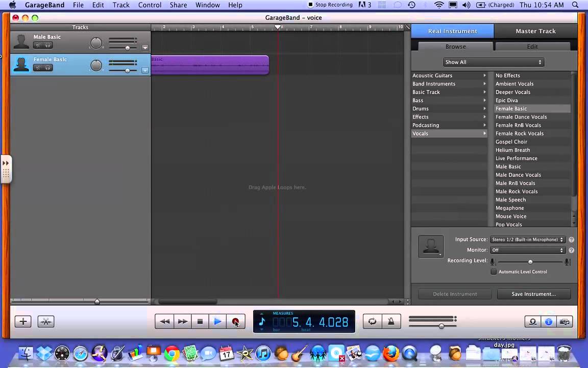Click the Male Basic pan knob
Image resolution: width=588 pixels, height=368 pixels.
96,43
